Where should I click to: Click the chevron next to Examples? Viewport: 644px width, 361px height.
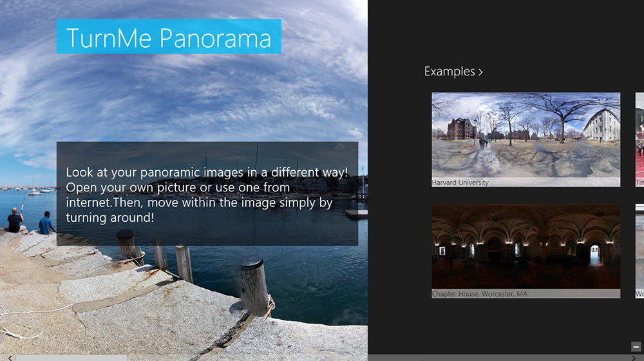[x=480, y=72]
